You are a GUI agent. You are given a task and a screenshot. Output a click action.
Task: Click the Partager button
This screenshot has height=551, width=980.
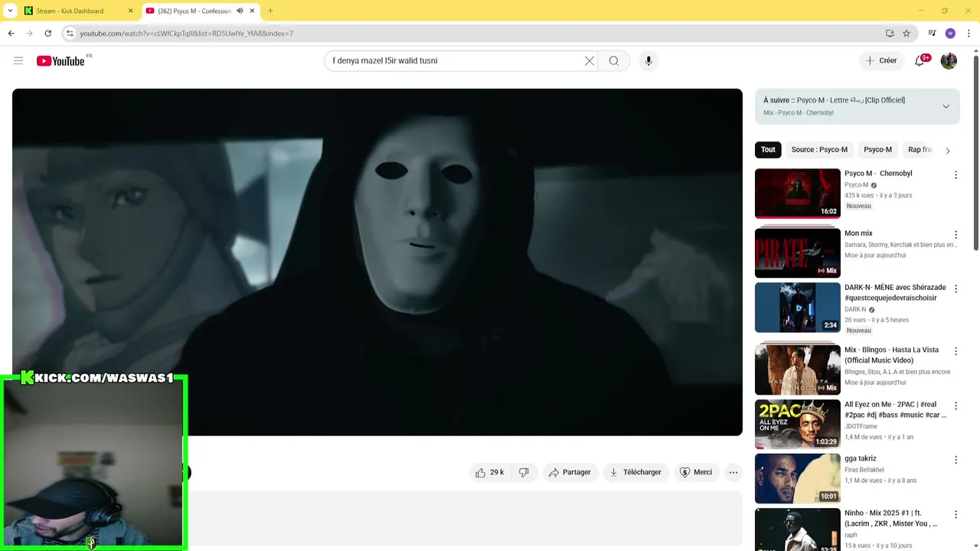tap(570, 472)
